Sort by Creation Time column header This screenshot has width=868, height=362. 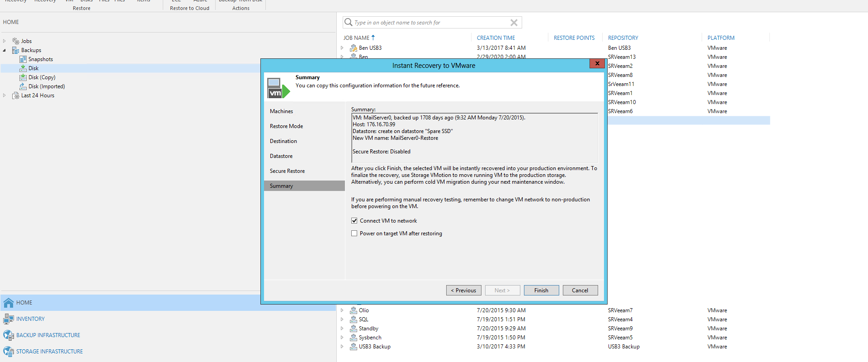496,38
